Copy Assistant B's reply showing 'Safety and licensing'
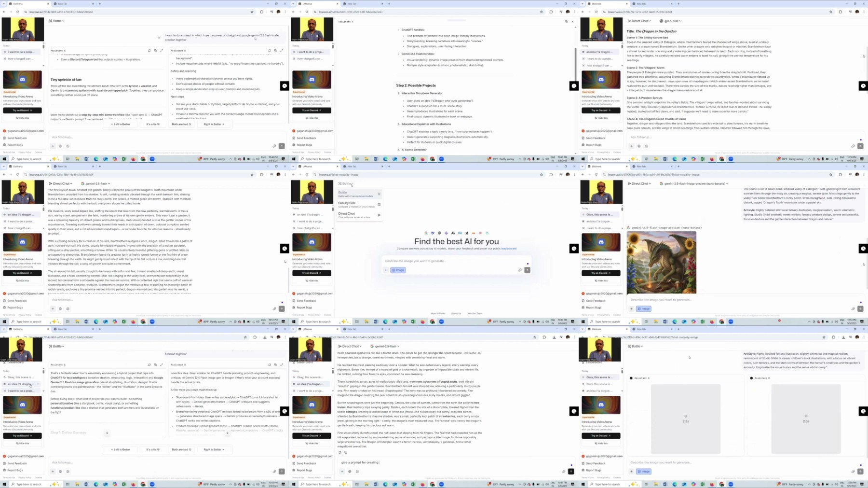This screenshot has height=488, width=868. 275,51
